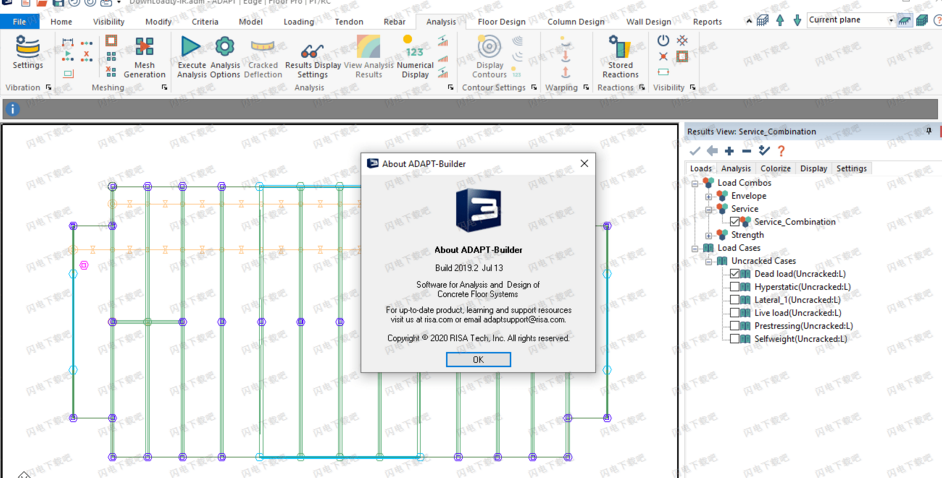Open Vibration group dialog launcher
The height and width of the screenshot is (478, 942).
49,88
